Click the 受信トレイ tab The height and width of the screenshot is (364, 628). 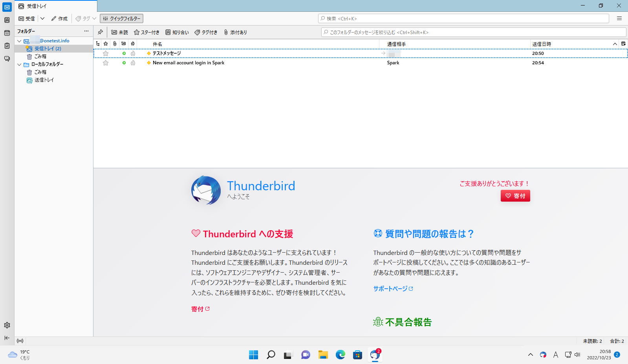click(56, 6)
